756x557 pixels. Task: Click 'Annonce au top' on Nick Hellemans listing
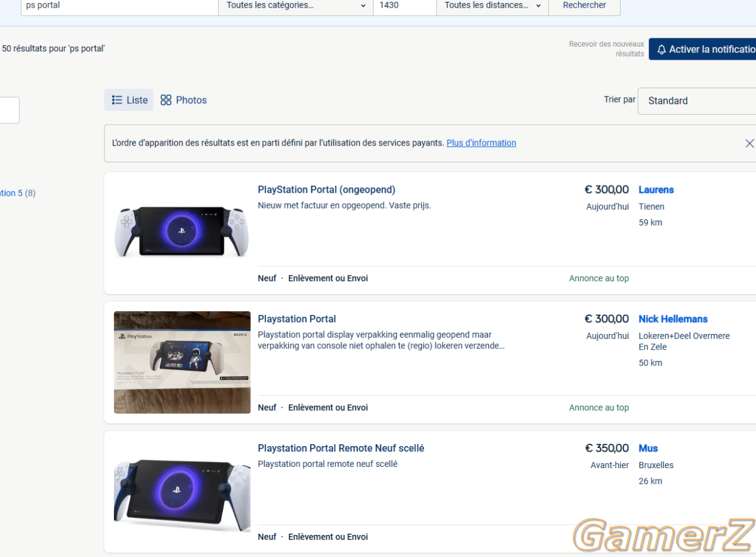coord(598,408)
